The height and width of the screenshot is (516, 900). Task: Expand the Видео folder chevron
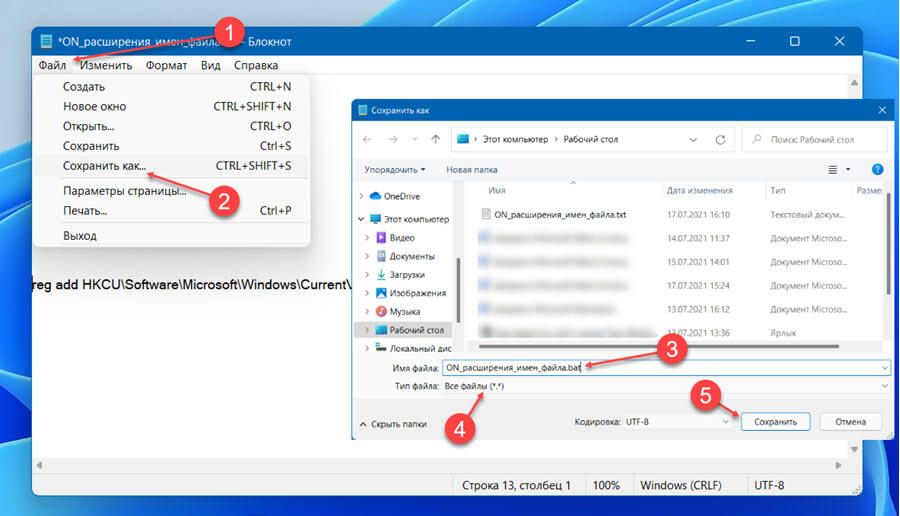[x=367, y=238]
